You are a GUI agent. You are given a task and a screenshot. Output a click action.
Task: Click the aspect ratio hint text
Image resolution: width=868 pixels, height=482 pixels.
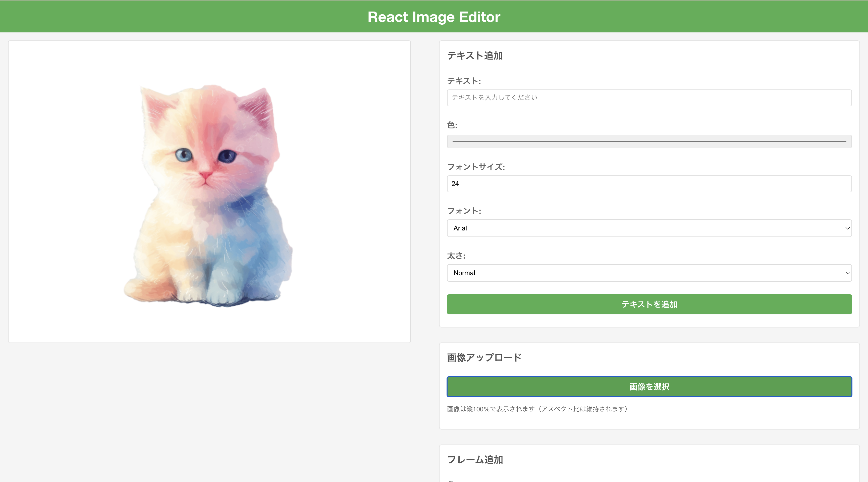[x=538, y=409]
